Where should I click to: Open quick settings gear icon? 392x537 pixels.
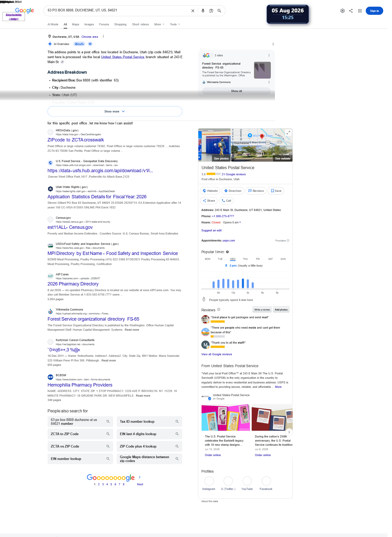(342, 11)
